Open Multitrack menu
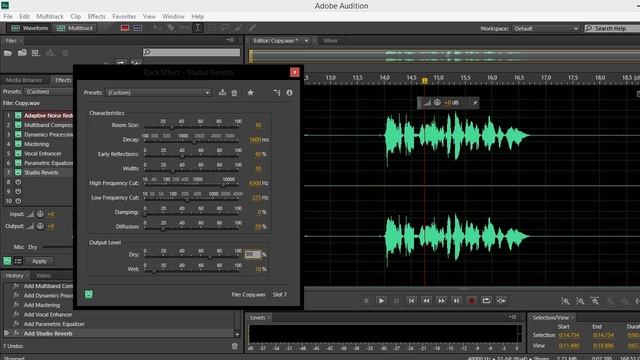The image size is (640, 360). (x=50, y=16)
